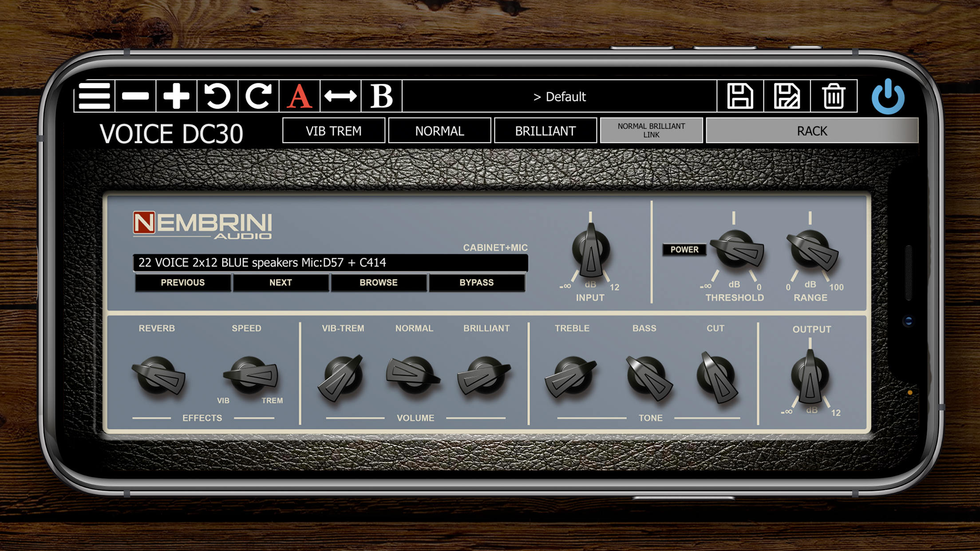The width and height of the screenshot is (980, 551).
Task: Click the minus zoom-out icon
Action: click(135, 96)
